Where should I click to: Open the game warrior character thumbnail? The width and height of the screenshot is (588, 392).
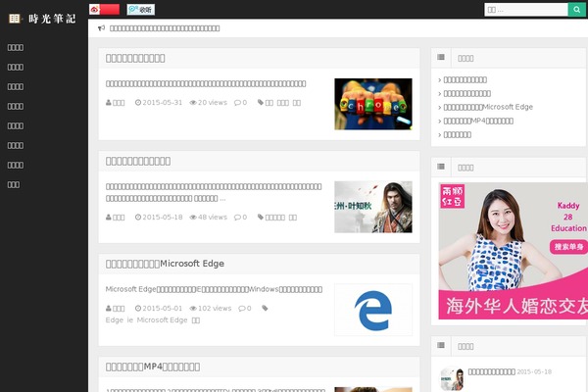(x=373, y=207)
